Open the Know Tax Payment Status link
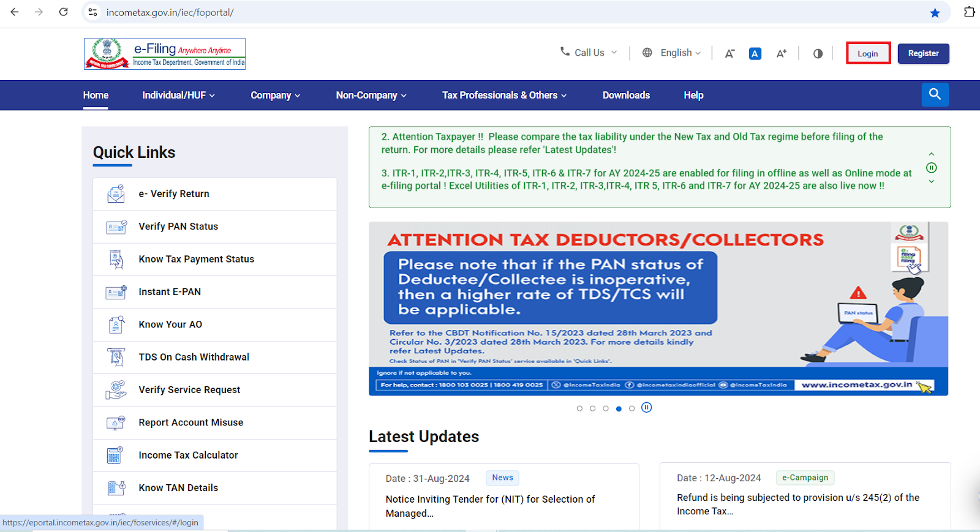This screenshot has width=980, height=532. 196,260
